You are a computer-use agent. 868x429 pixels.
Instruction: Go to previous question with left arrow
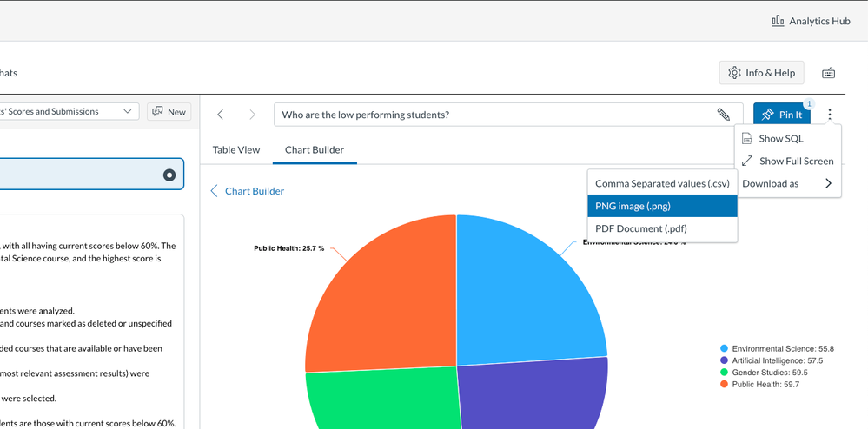[x=221, y=115]
